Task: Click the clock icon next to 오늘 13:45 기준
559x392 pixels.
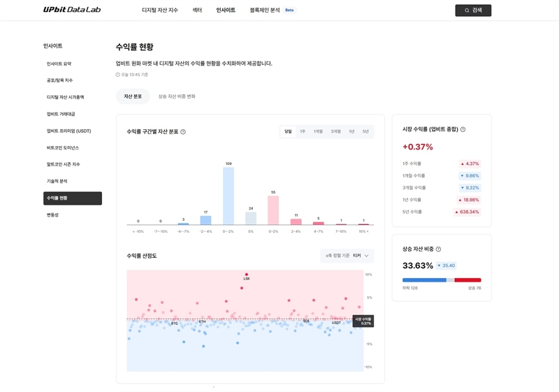Action: click(x=118, y=75)
